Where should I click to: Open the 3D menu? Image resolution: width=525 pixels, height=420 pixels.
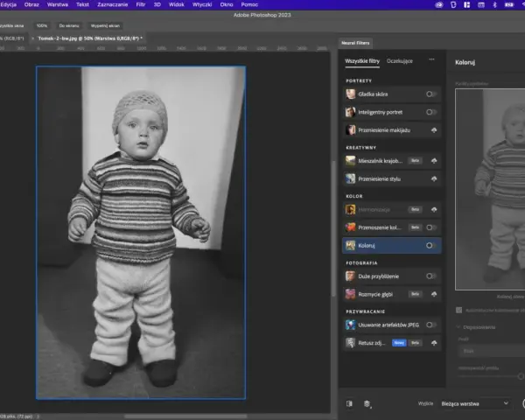(x=157, y=4)
